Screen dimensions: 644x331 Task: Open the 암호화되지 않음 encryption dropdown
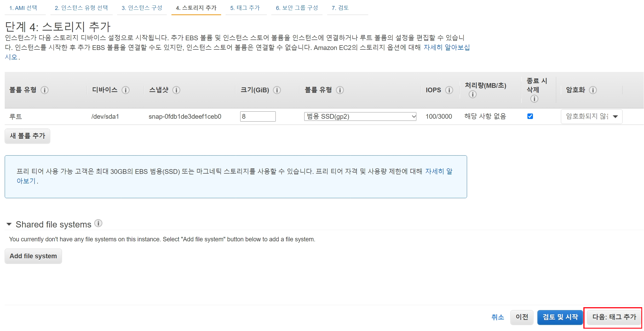(591, 117)
